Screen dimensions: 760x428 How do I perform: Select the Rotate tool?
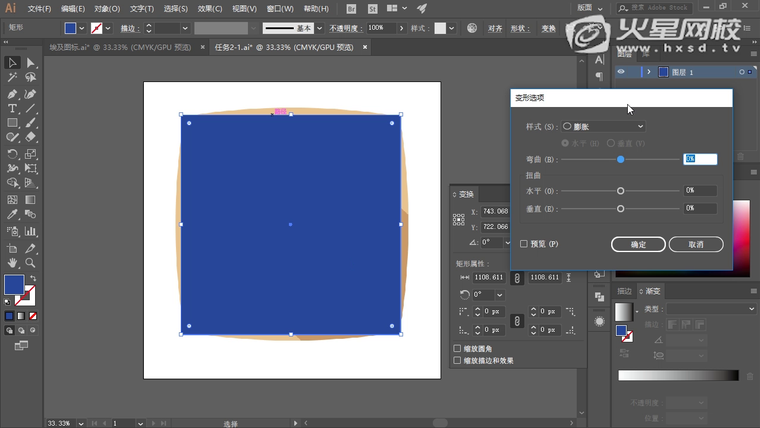pos(12,154)
